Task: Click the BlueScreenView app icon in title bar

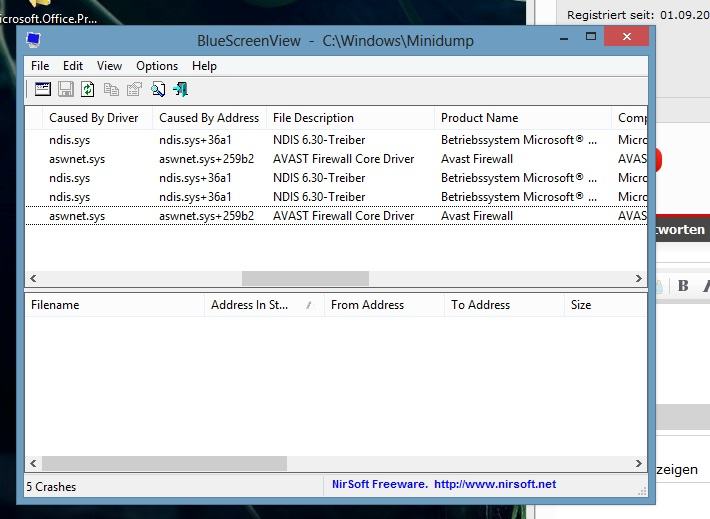Action: [34, 40]
